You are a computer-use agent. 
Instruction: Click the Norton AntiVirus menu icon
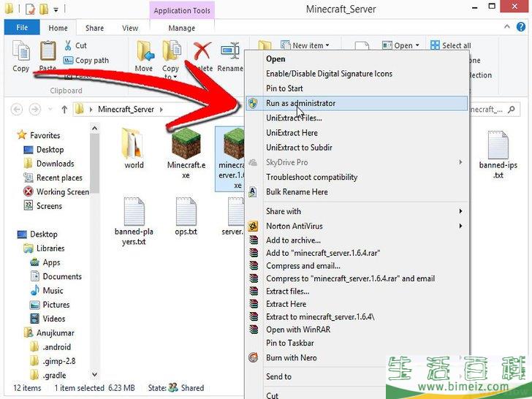[x=253, y=227]
